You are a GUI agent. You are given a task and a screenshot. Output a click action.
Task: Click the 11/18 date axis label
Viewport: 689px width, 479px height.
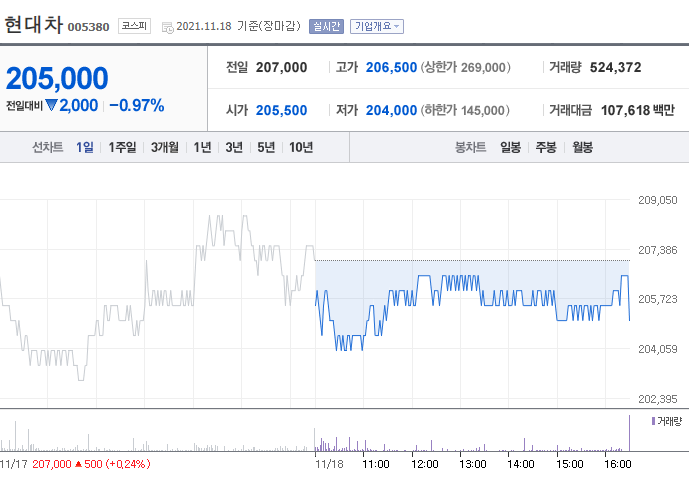pyautogui.click(x=330, y=464)
